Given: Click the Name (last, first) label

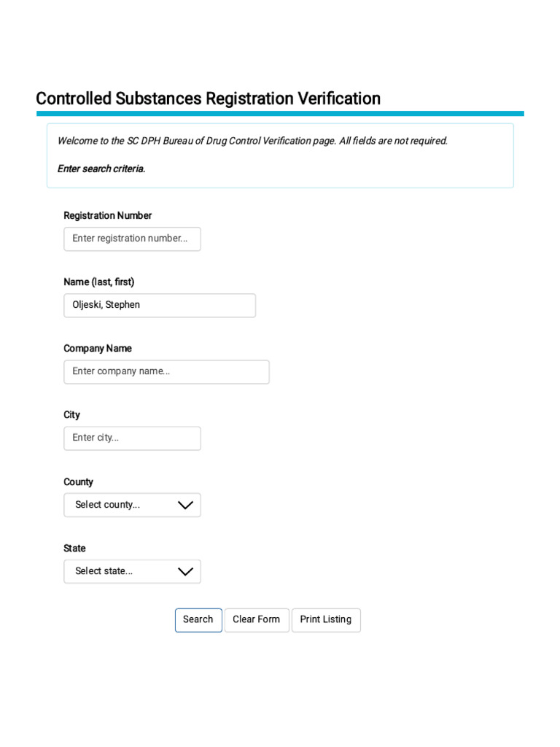Looking at the screenshot, I should point(98,282).
